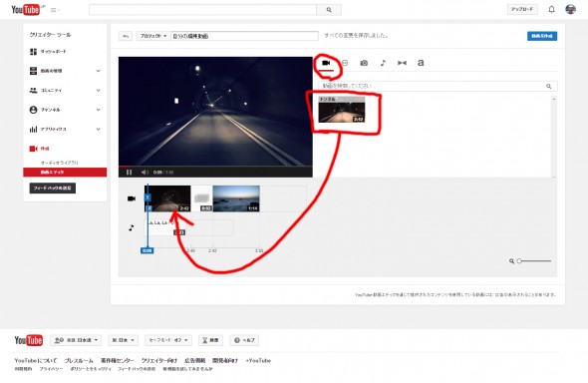This screenshot has width=588, height=383.
Task: Open the video camera tab icon
Action: point(326,63)
